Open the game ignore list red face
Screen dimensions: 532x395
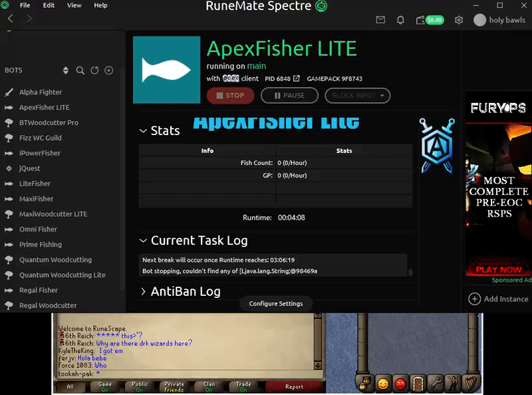tap(400, 384)
